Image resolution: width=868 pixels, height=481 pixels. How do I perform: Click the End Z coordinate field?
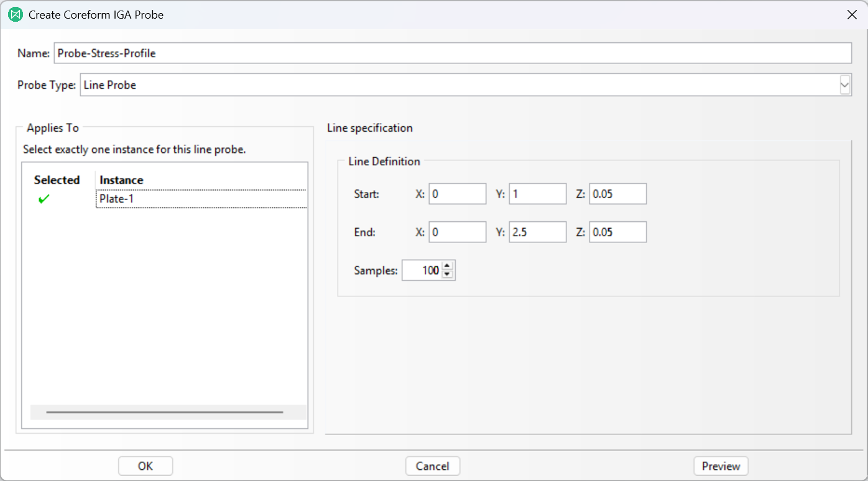click(x=618, y=232)
